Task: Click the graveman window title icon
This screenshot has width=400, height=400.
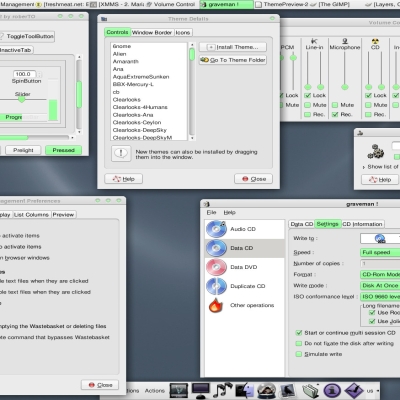Action: (x=207, y=204)
